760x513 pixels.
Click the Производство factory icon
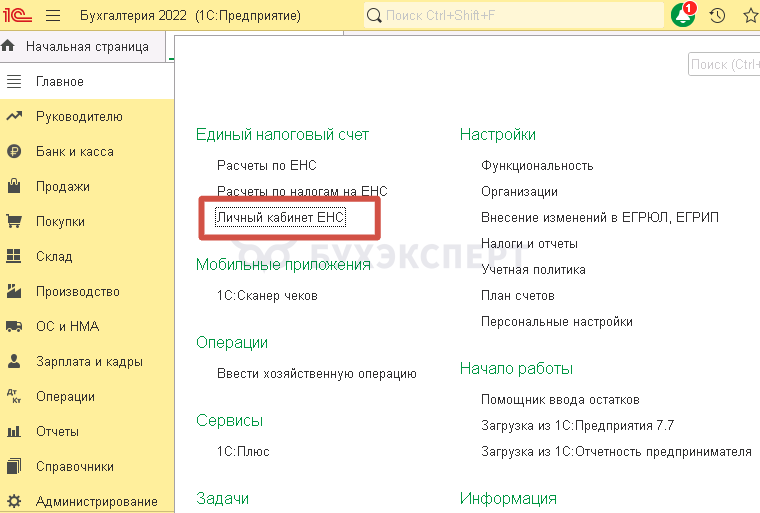coord(14,291)
